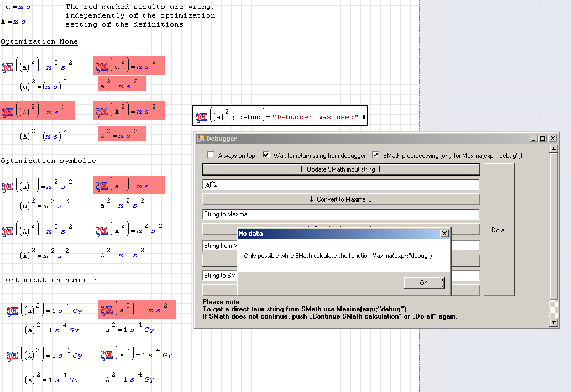Click the input field containing (a)^2
Viewport: 571px width, 392px height.
click(341, 184)
